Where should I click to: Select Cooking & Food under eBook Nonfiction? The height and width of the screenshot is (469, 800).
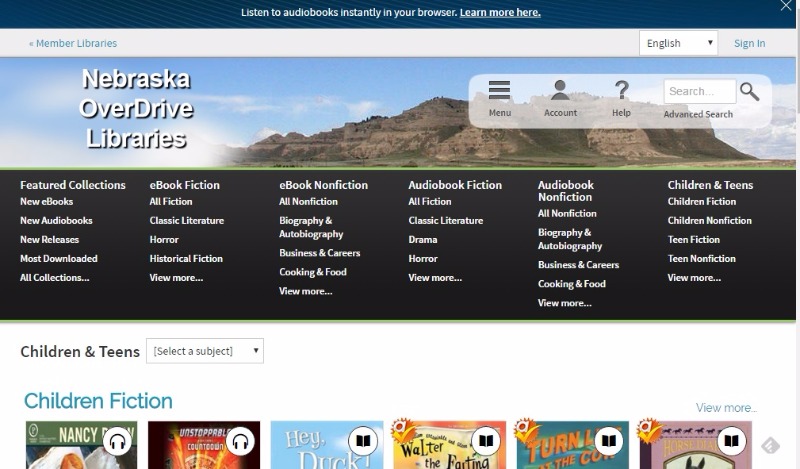coord(313,272)
